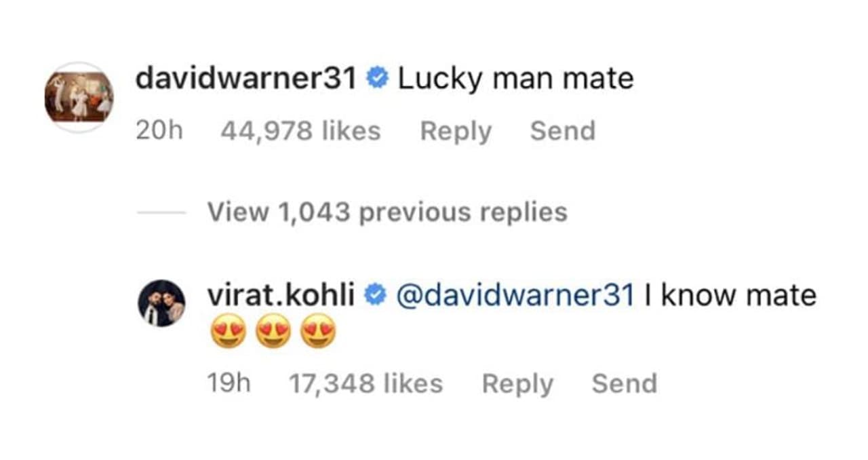This screenshot has width=868, height=460.
Task: View 44,978 likes on Warner's comment
Action: click(x=300, y=131)
